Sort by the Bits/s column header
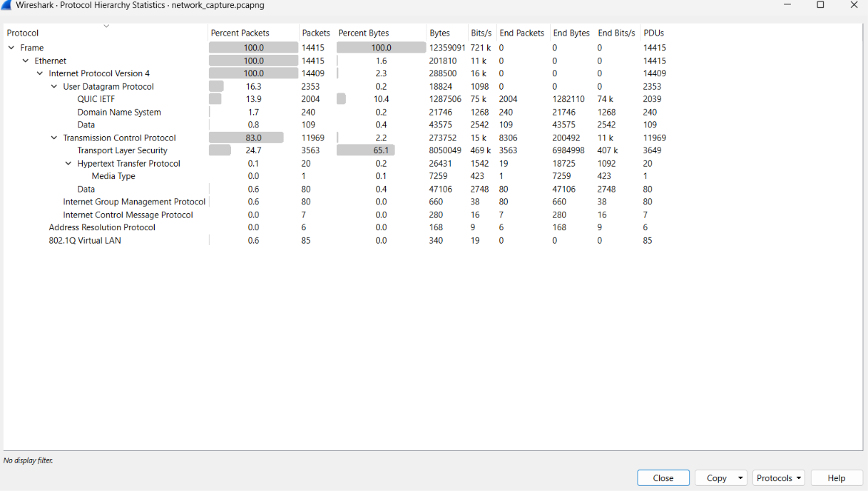The image size is (868, 491). pos(481,33)
